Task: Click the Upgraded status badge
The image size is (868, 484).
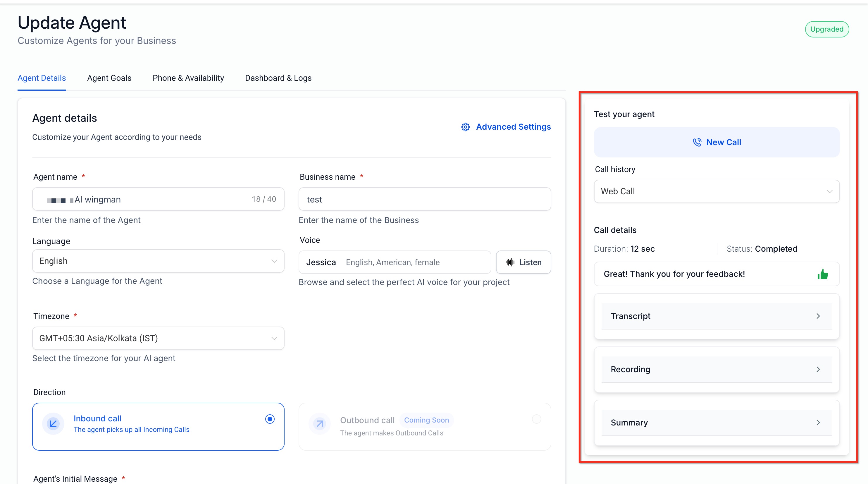Action: 826,29
